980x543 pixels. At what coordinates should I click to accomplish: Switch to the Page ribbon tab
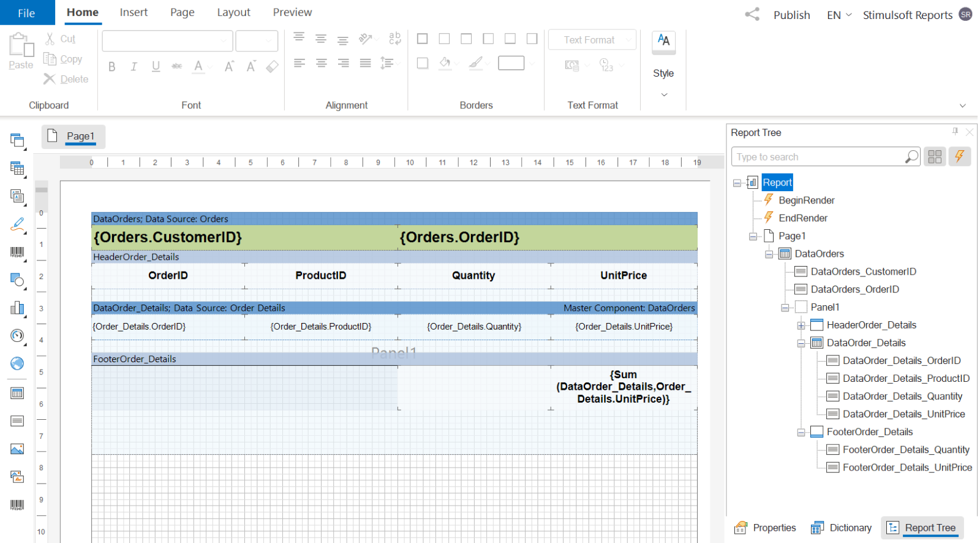[x=183, y=12]
